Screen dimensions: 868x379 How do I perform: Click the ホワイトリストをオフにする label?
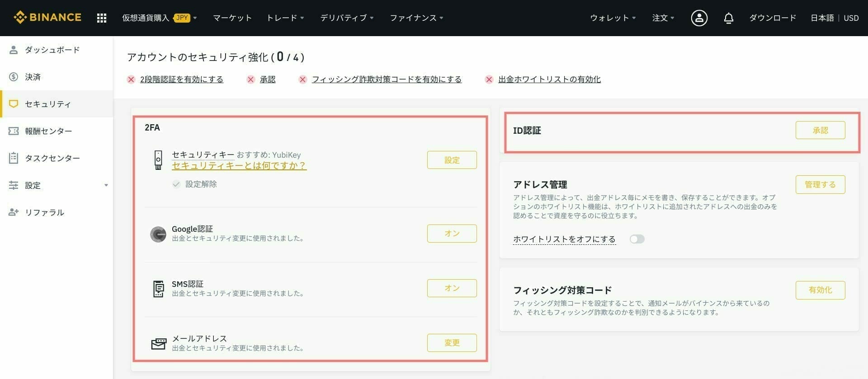click(564, 239)
